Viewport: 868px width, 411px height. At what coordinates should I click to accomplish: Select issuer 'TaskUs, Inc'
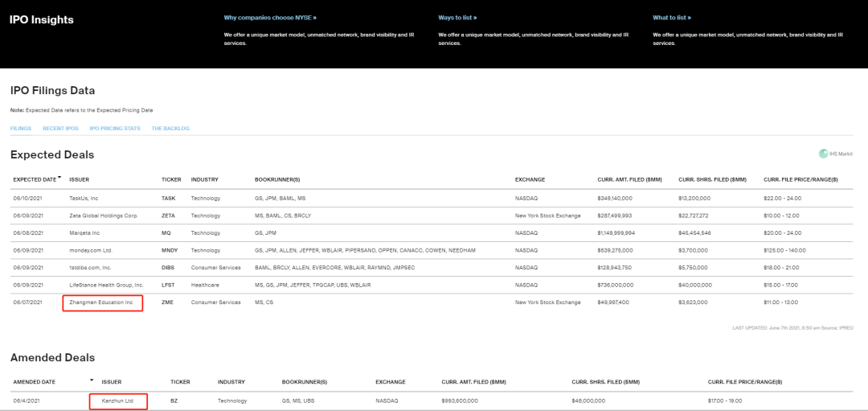[x=84, y=198]
